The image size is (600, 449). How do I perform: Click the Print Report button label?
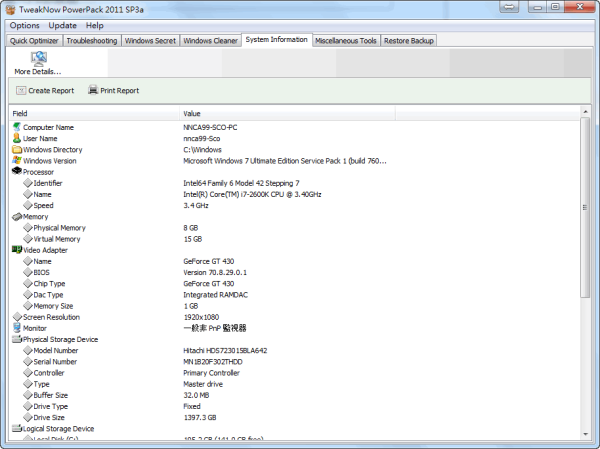coord(119,91)
